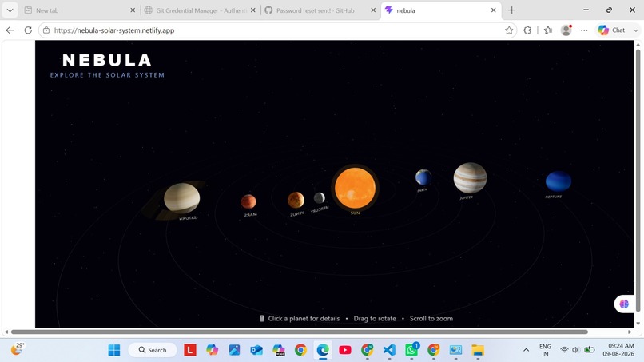Screen dimensions: 644x362
Task: Show hidden system tray icons
Action: tap(526, 350)
